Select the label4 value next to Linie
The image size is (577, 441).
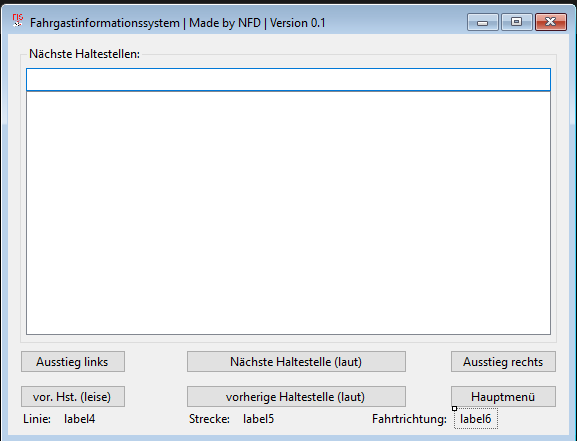(x=79, y=419)
